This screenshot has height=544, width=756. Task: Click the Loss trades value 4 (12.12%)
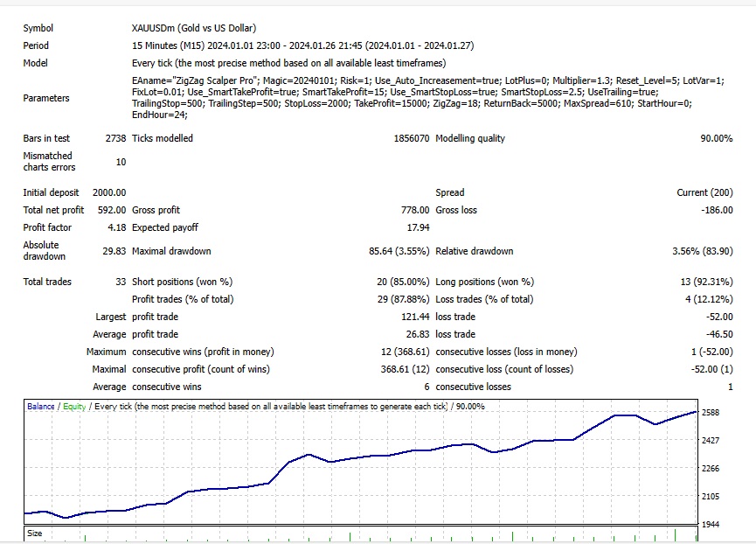(x=709, y=299)
